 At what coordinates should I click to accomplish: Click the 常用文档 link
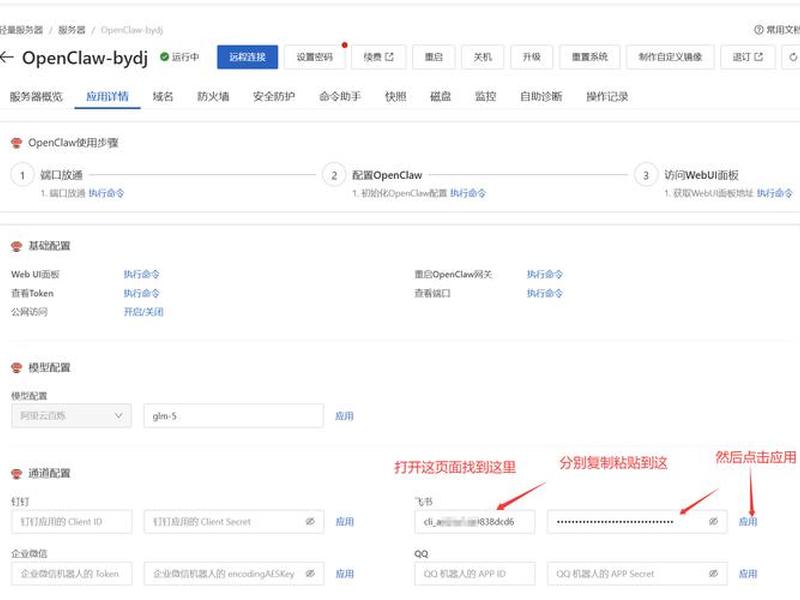pos(783,30)
